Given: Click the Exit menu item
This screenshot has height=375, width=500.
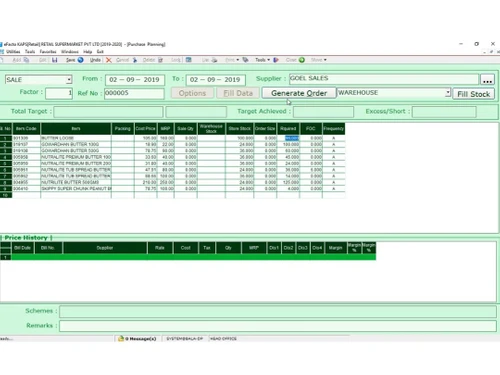Looking at the screenshot, I should 100,52.
